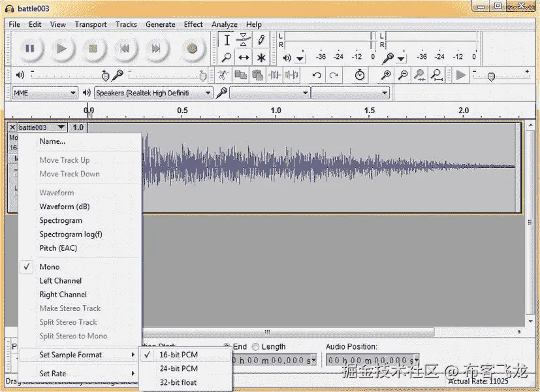Select 32-bit float sample format
The image size is (540, 392).
(x=185, y=382)
